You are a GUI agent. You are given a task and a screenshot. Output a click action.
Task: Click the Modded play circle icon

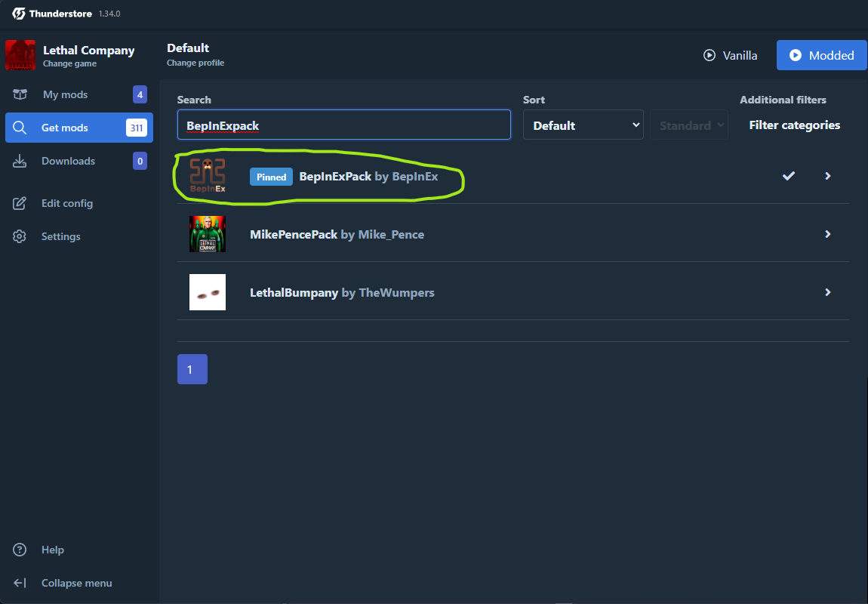coord(796,55)
